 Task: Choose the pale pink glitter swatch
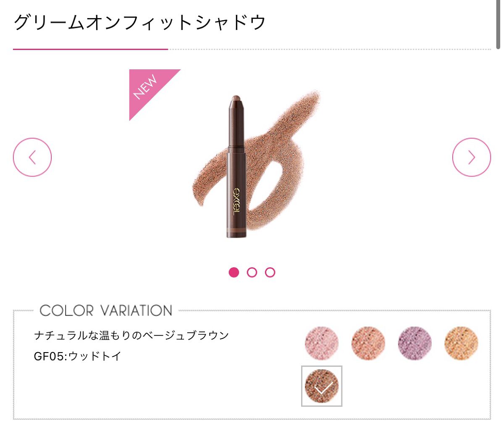[322, 343]
